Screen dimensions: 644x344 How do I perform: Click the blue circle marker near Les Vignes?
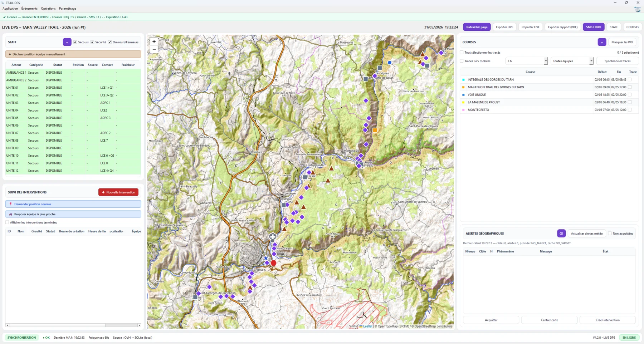390,63
